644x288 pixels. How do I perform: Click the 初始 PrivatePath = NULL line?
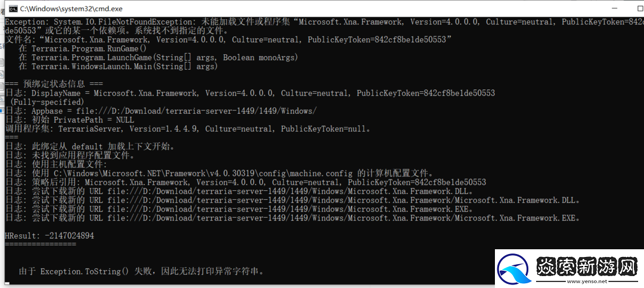point(69,120)
